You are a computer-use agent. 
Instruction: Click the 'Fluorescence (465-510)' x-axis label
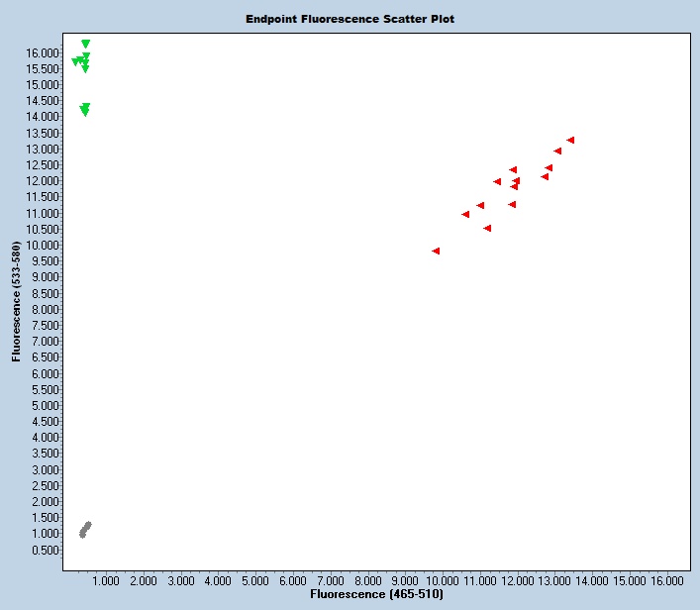pyautogui.click(x=376, y=594)
